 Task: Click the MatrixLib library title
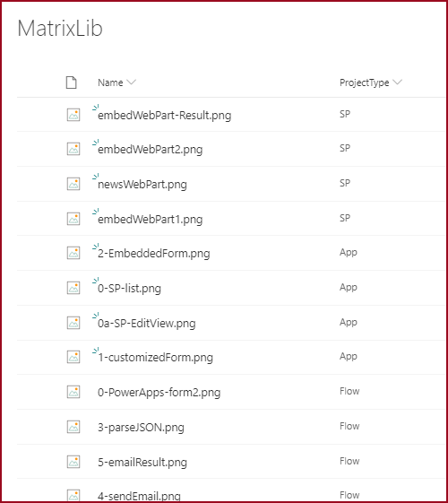pyautogui.click(x=60, y=28)
